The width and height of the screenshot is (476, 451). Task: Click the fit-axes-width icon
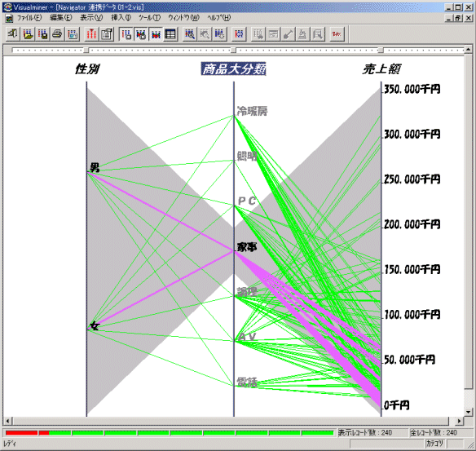tap(239, 33)
